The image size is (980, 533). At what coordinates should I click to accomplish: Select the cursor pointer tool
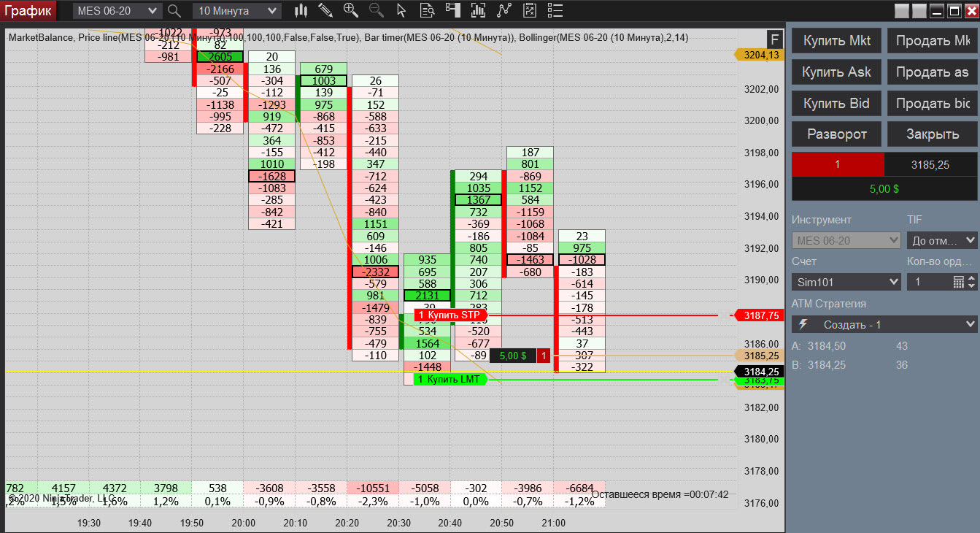click(x=401, y=11)
